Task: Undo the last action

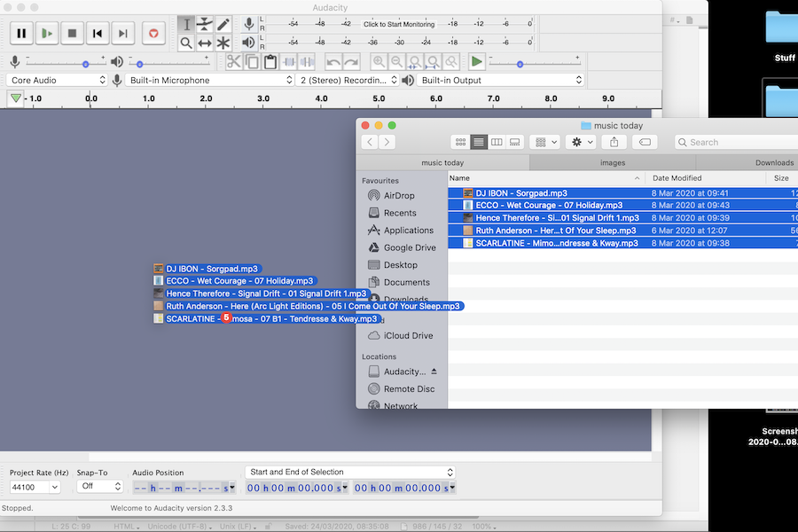Action: pos(332,62)
